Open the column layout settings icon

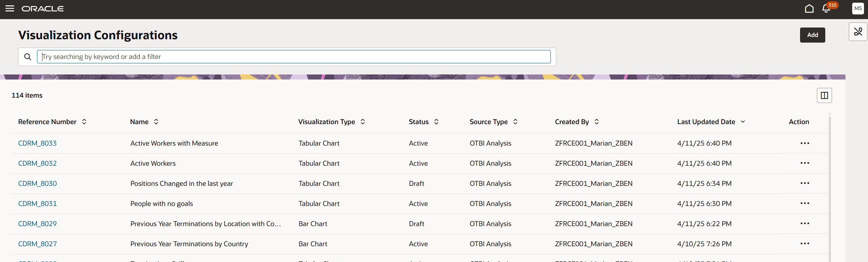[824, 96]
